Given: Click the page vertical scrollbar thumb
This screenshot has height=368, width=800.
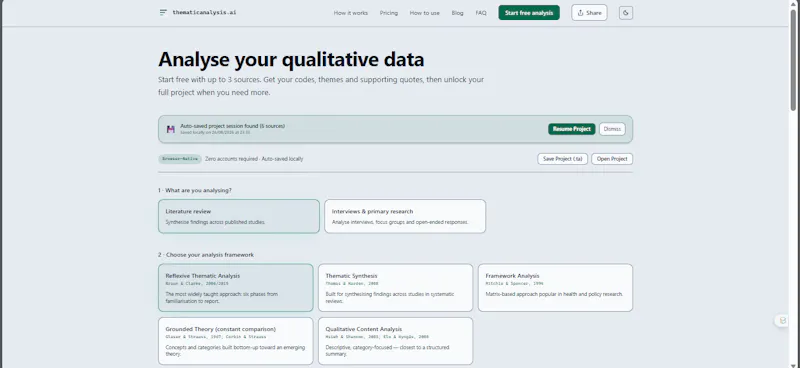Looking at the screenshot, I should (793, 59).
